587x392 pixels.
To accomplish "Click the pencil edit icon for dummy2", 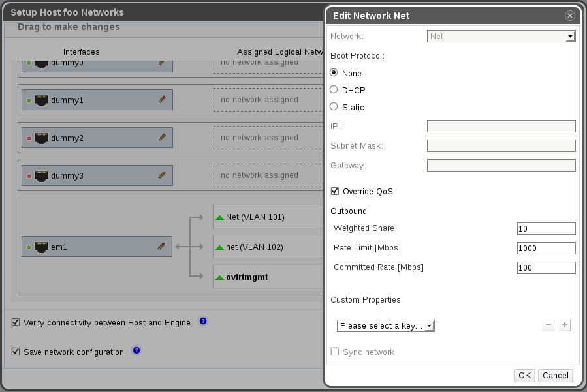I will pos(162,138).
